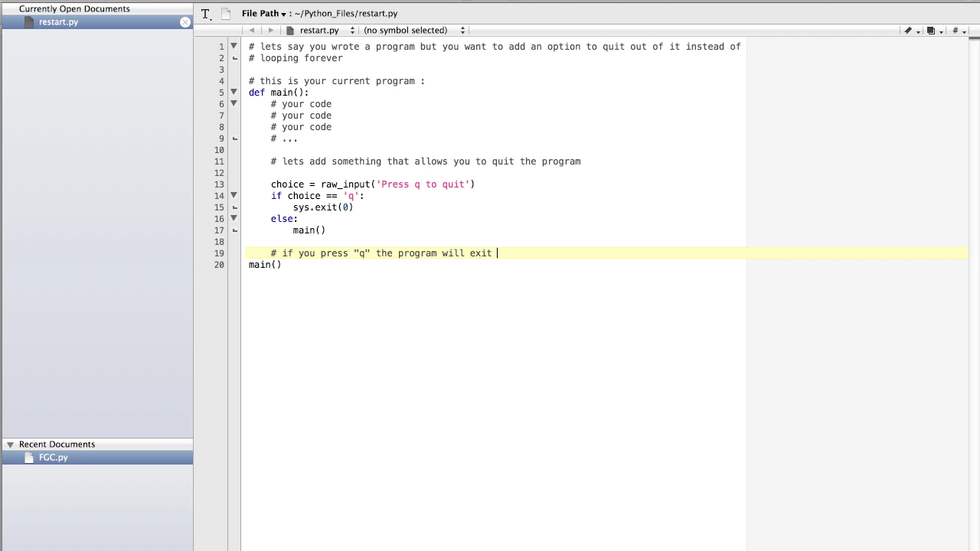Viewport: 980px width, 551px height.
Task: Open the pencil document-state menu
Action: pyautogui.click(x=911, y=31)
